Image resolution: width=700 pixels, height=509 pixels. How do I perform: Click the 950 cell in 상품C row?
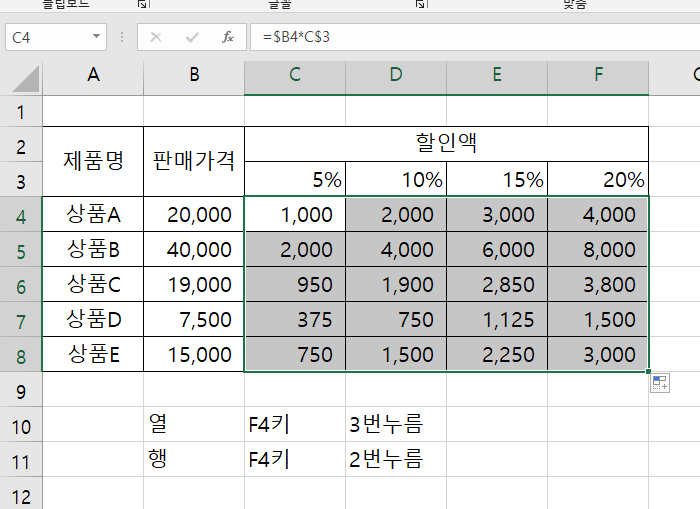coord(295,284)
